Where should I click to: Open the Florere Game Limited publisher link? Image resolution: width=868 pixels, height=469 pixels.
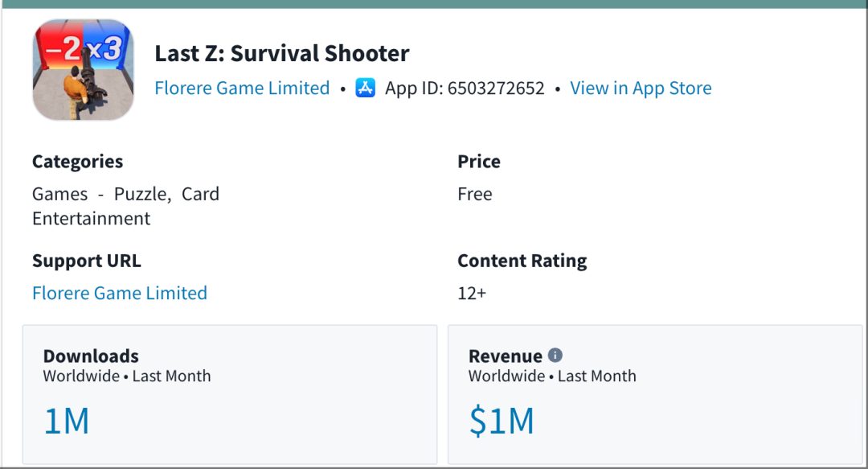click(x=242, y=88)
